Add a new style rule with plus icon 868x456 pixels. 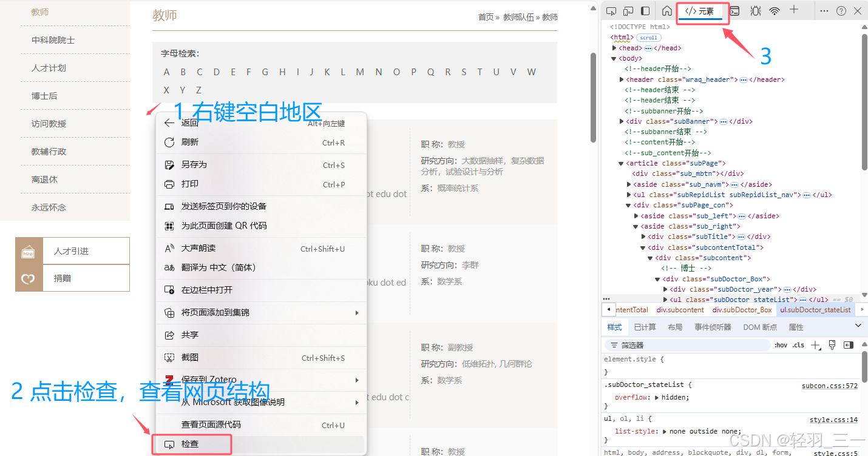[x=815, y=344]
